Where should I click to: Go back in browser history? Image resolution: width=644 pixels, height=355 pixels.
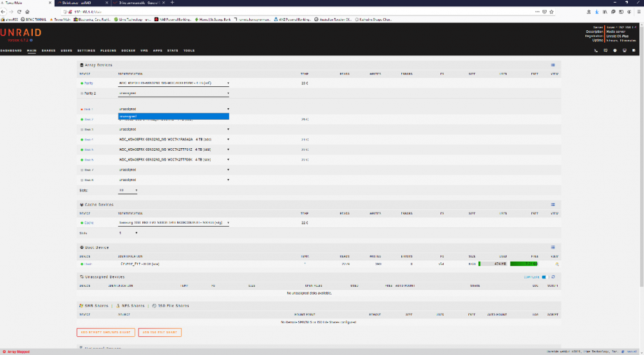point(3,12)
